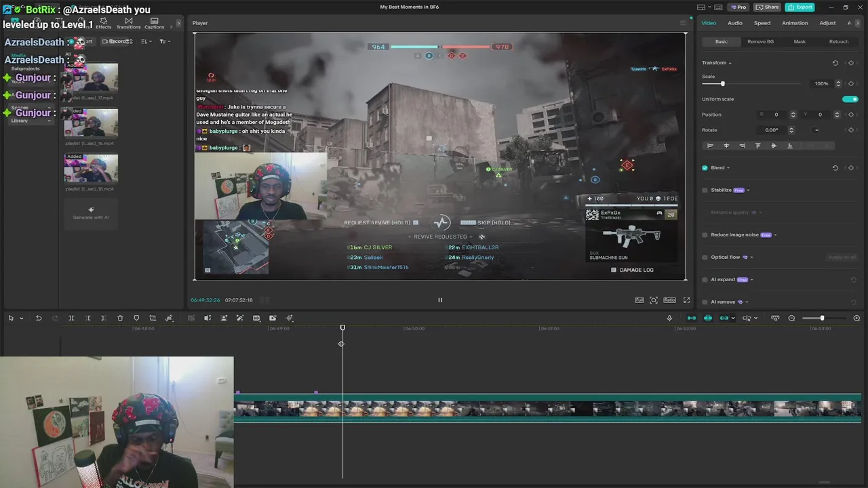Open the Remove BG sub-tab
The width and height of the screenshot is (868, 488).
[760, 41]
